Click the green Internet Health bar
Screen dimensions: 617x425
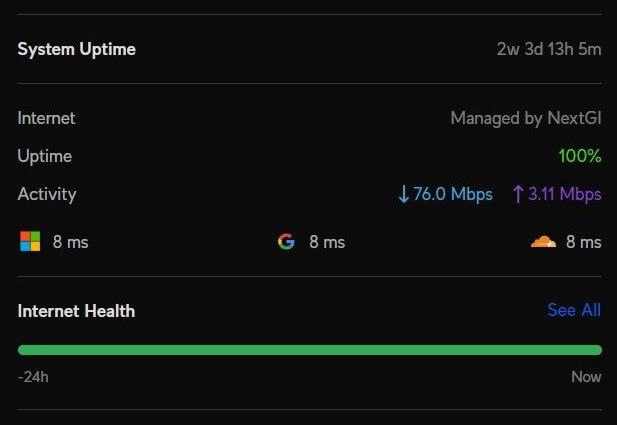coord(310,350)
